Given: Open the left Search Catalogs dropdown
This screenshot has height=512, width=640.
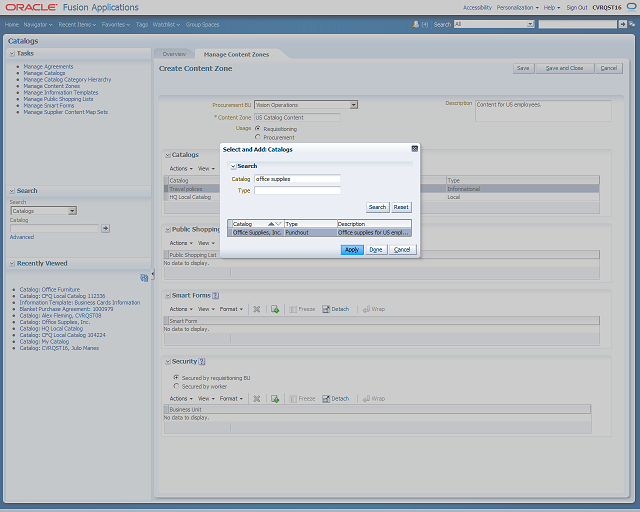Looking at the screenshot, I should click(x=72, y=211).
